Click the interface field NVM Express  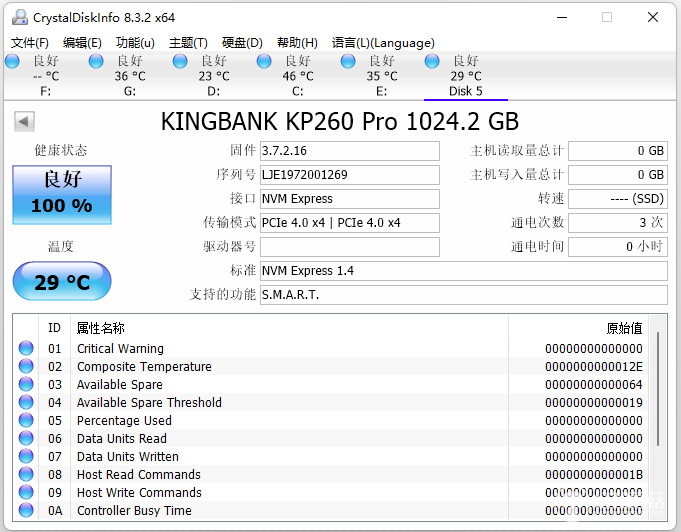[350, 198]
